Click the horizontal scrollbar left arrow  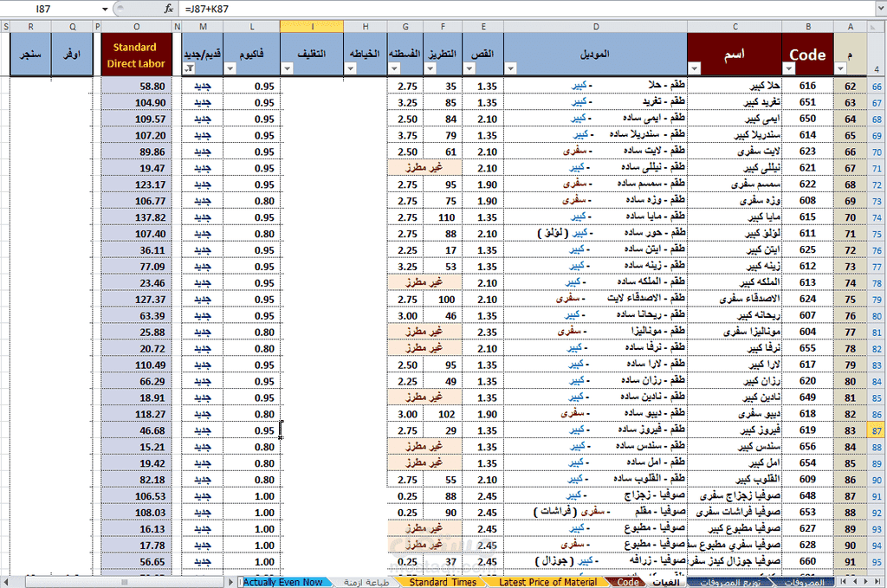pyautogui.click(x=6, y=582)
